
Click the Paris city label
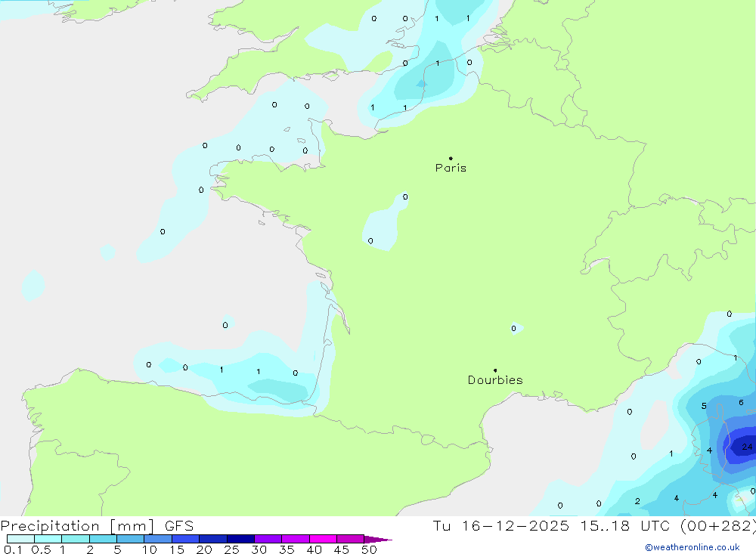[x=451, y=168]
